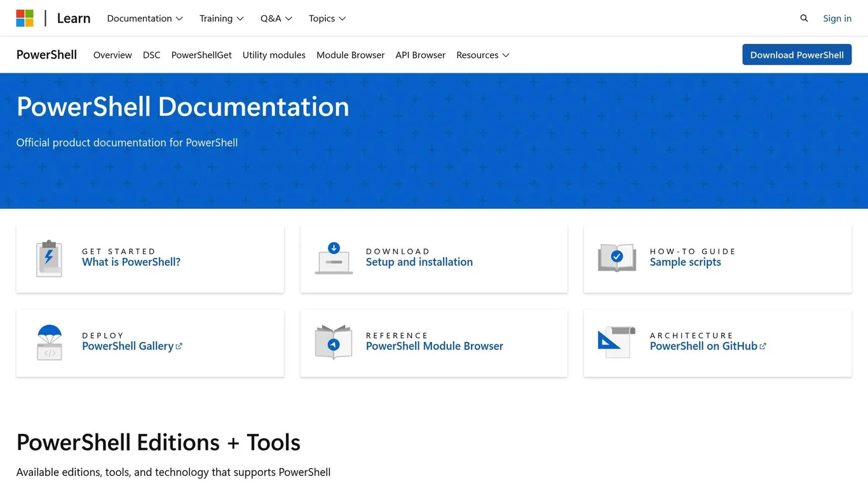The image size is (868, 488).
Task: Open the PowerShell Gallery link
Action: [128, 346]
